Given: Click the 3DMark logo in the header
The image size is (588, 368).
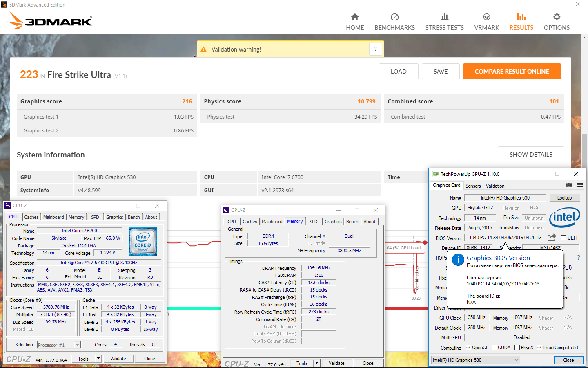Looking at the screenshot, I should (x=51, y=20).
